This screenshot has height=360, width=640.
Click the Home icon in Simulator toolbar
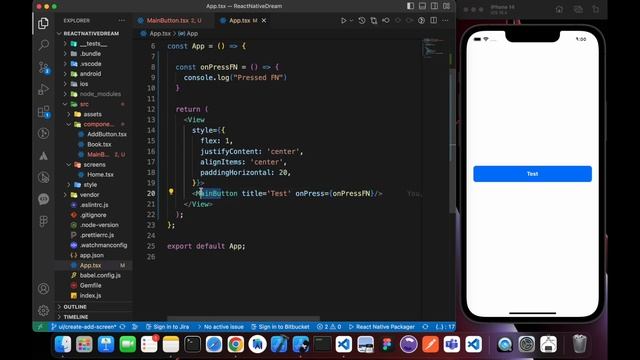(559, 9)
